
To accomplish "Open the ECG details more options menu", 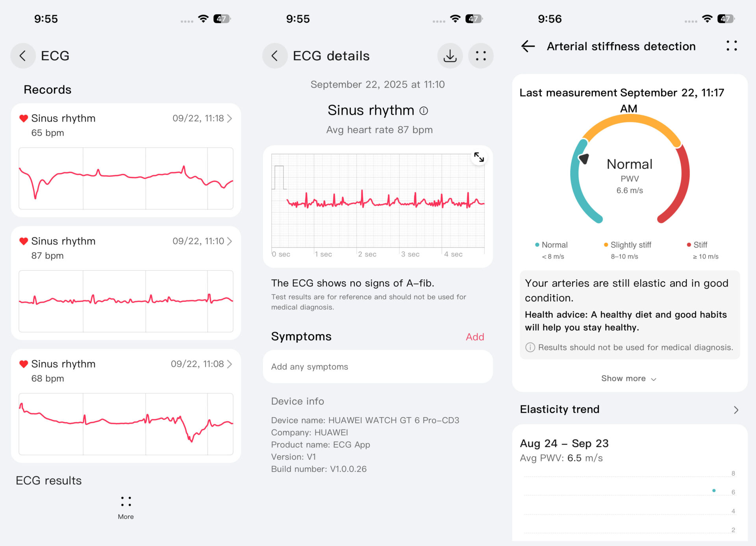I will (x=480, y=56).
